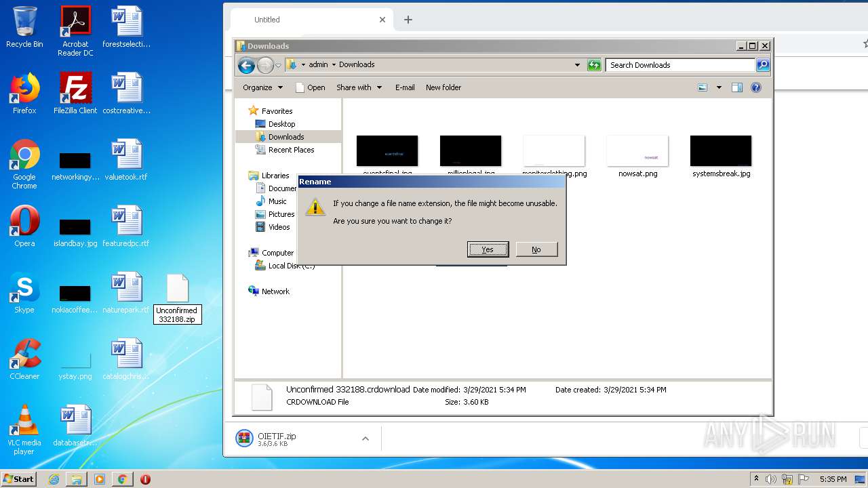Click the Explorer Back arrow button
Viewport: 868px width, 488px height.
pos(247,65)
